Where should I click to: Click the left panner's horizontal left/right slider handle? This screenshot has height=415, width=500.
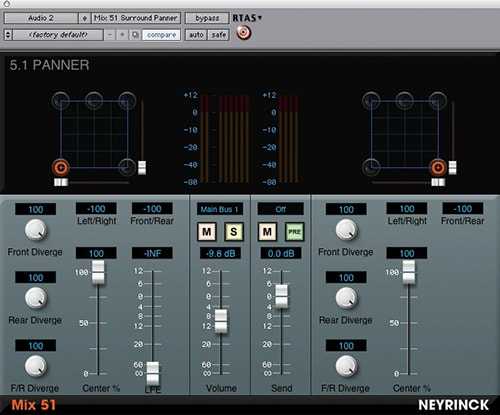[x=61, y=182]
